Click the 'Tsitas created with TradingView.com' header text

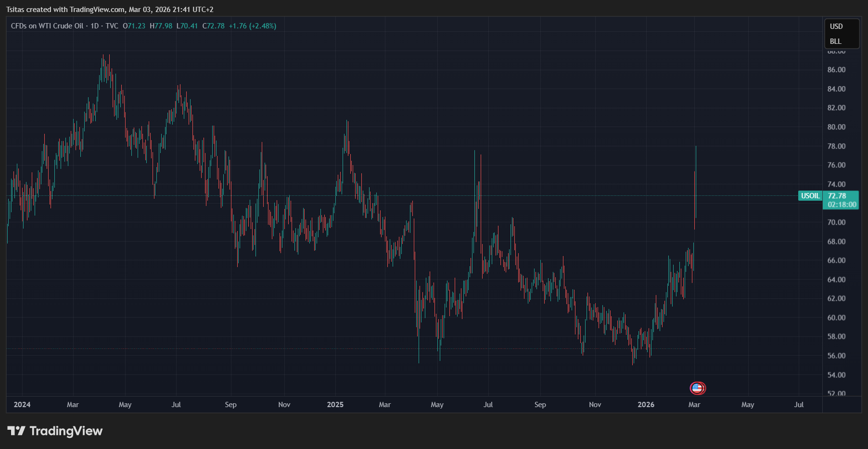click(x=110, y=10)
